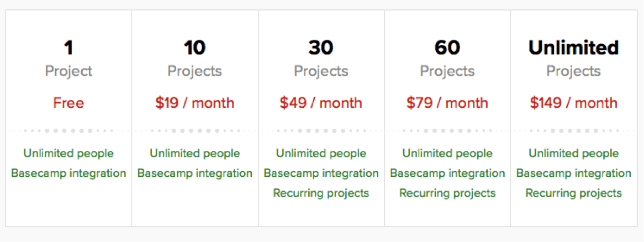Viewport: 644px width, 242px height.
Task: Click the $19 / month price
Action: [194, 103]
